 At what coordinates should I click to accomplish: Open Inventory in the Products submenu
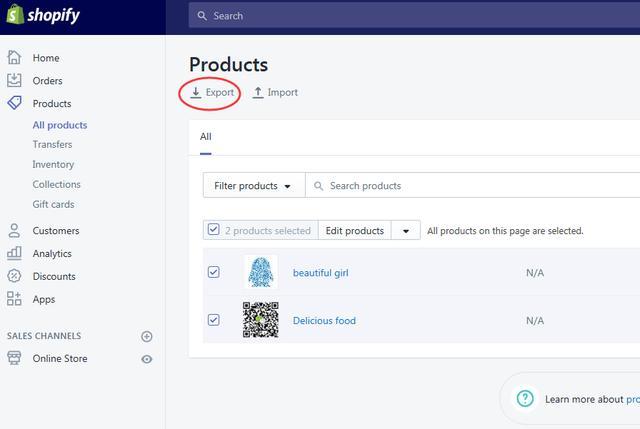pyautogui.click(x=53, y=164)
